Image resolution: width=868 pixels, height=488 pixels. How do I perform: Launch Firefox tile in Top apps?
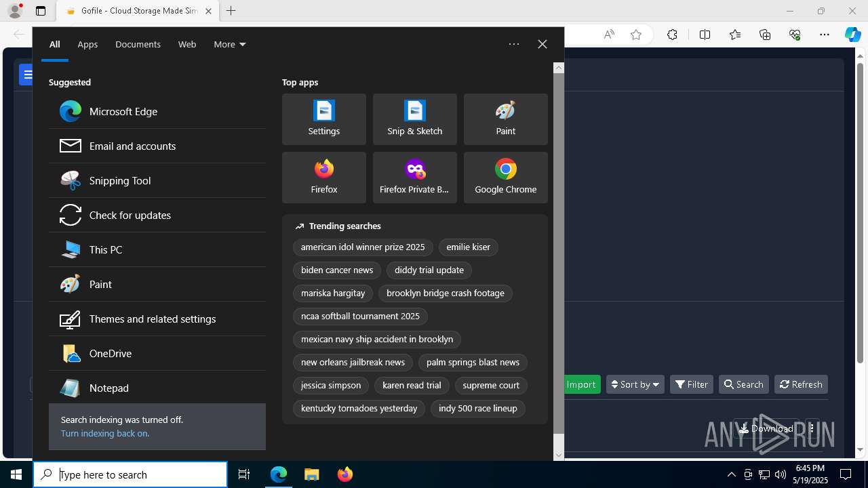pyautogui.click(x=324, y=178)
